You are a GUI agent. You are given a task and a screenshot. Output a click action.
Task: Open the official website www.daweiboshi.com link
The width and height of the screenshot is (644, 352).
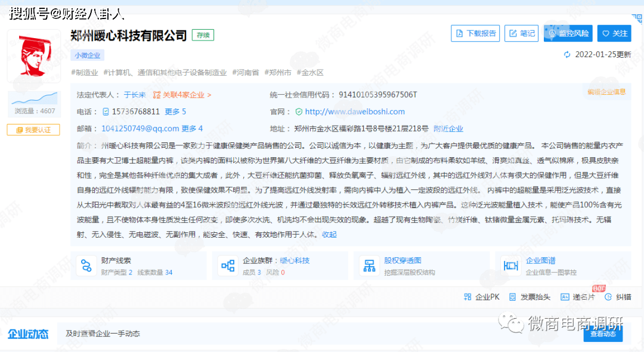(x=355, y=111)
